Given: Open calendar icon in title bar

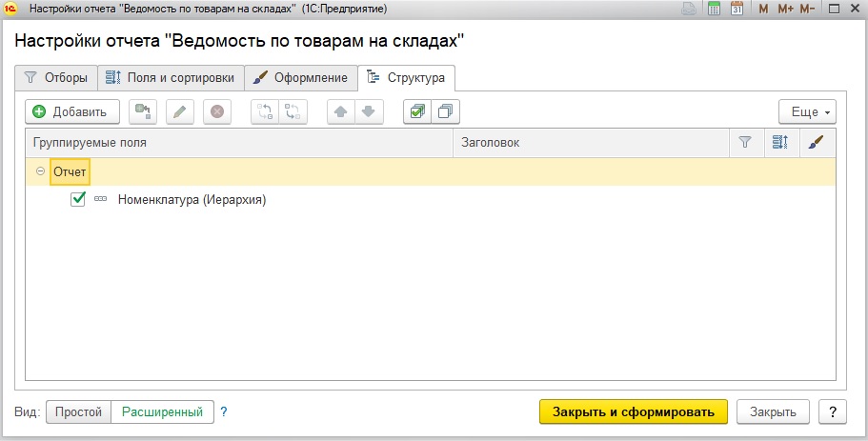Looking at the screenshot, I should [737, 9].
